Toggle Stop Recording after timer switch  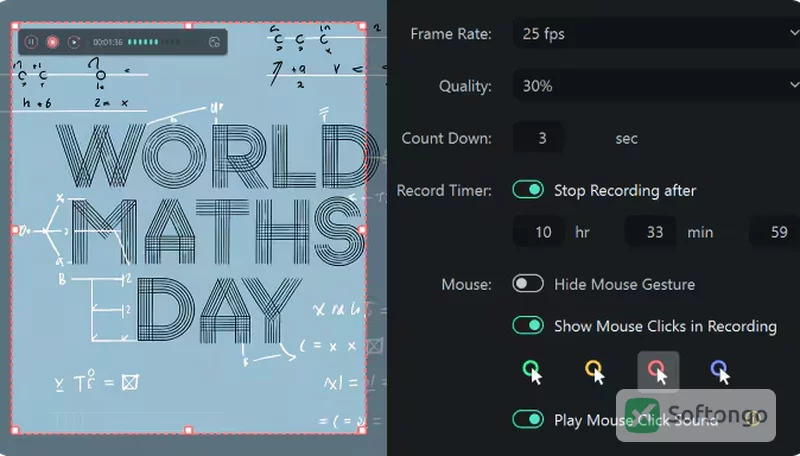528,190
